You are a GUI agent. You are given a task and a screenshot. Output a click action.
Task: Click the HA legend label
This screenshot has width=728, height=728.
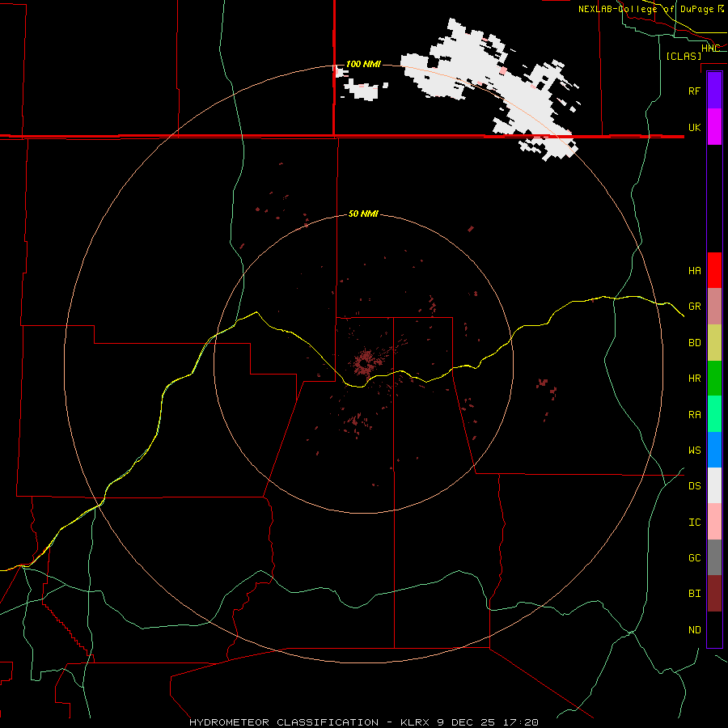click(x=694, y=271)
